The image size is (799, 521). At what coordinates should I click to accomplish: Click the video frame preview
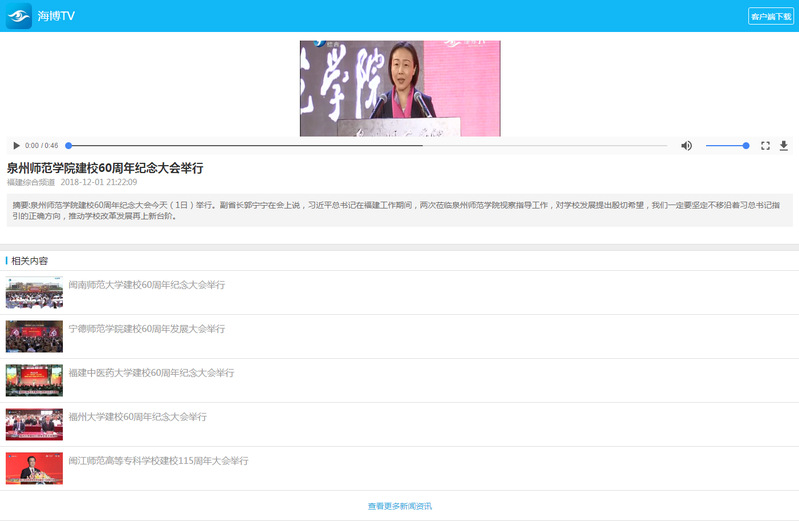(x=400, y=88)
